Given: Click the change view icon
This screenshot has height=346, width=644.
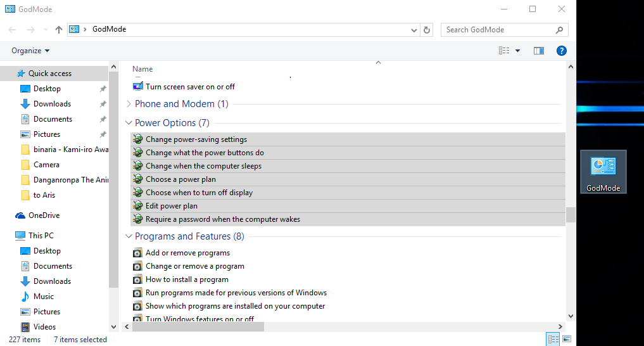Looking at the screenshot, I should (x=504, y=51).
